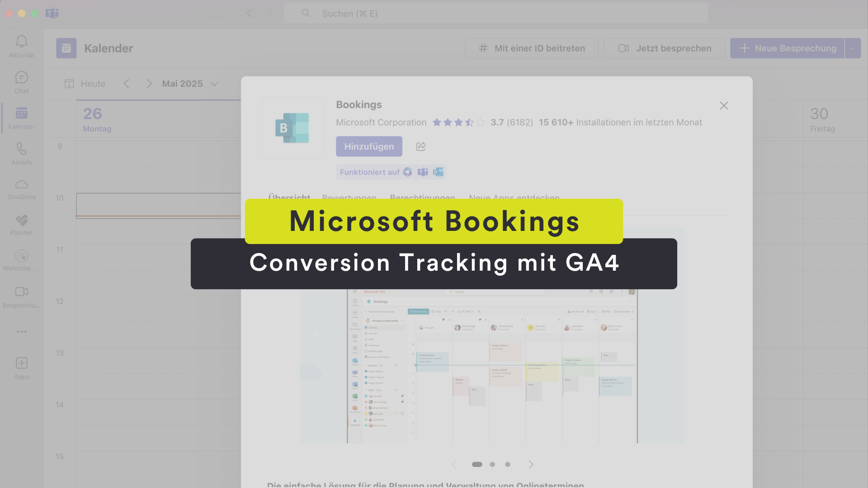This screenshot has height=488, width=868.
Task: Create a Neue Besprechung
Action: (x=788, y=48)
